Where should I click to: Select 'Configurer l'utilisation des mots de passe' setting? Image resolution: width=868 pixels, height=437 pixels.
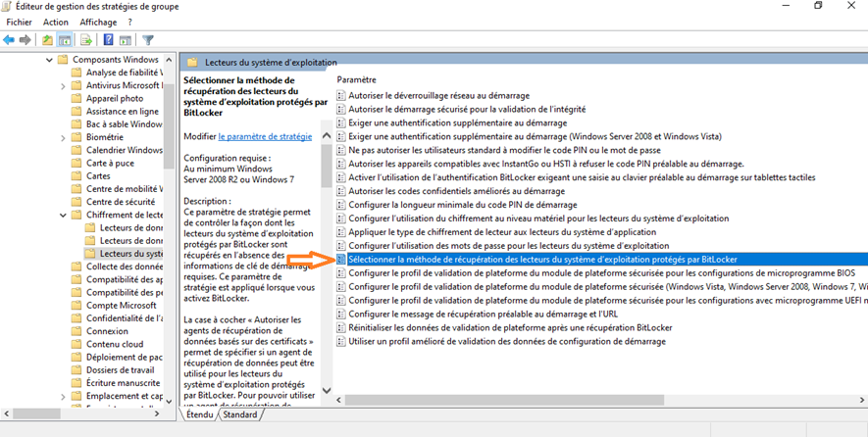click(509, 246)
